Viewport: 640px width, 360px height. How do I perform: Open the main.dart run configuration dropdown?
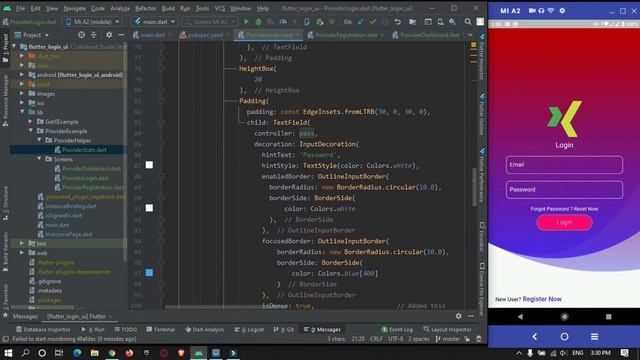click(155, 22)
